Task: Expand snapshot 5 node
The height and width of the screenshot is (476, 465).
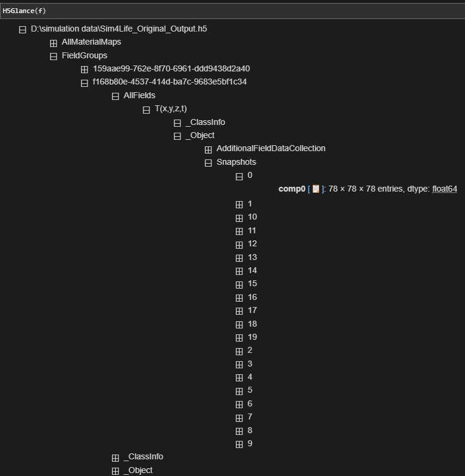Action: click(239, 391)
